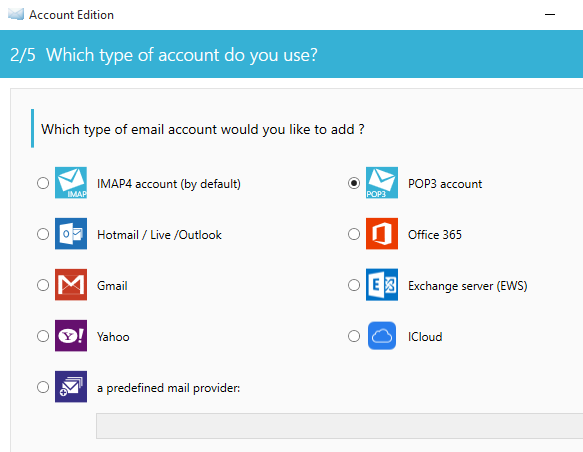Choose the Hotmail / Live / Outlook radio button
583x452 pixels.
tap(43, 234)
